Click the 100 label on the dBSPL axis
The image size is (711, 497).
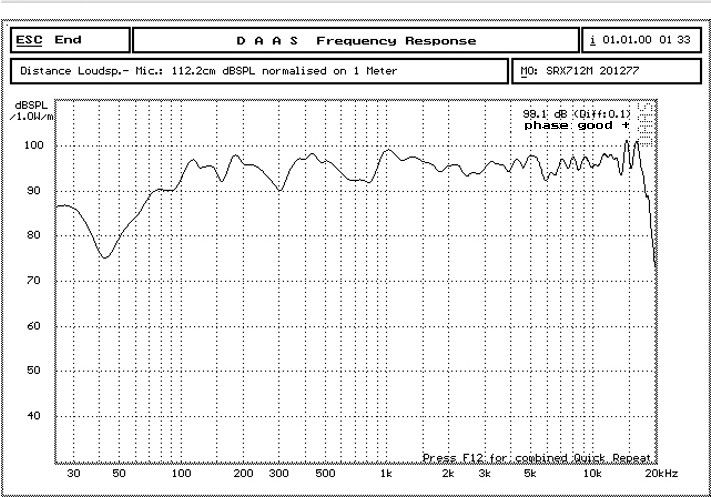pyautogui.click(x=34, y=145)
